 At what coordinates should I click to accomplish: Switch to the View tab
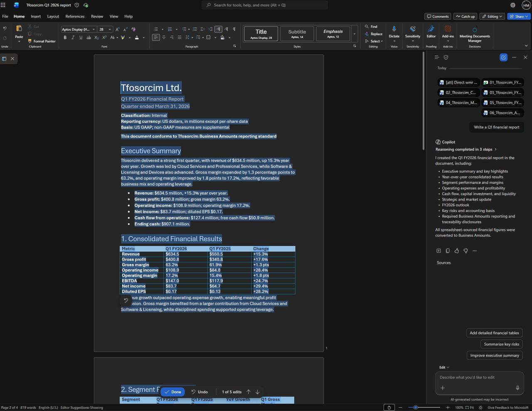113,16
